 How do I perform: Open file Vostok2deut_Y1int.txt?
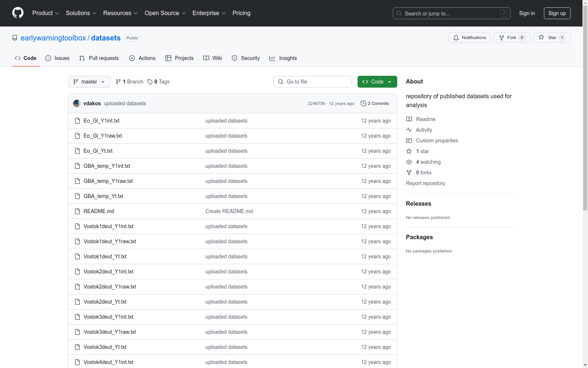(x=108, y=272)
